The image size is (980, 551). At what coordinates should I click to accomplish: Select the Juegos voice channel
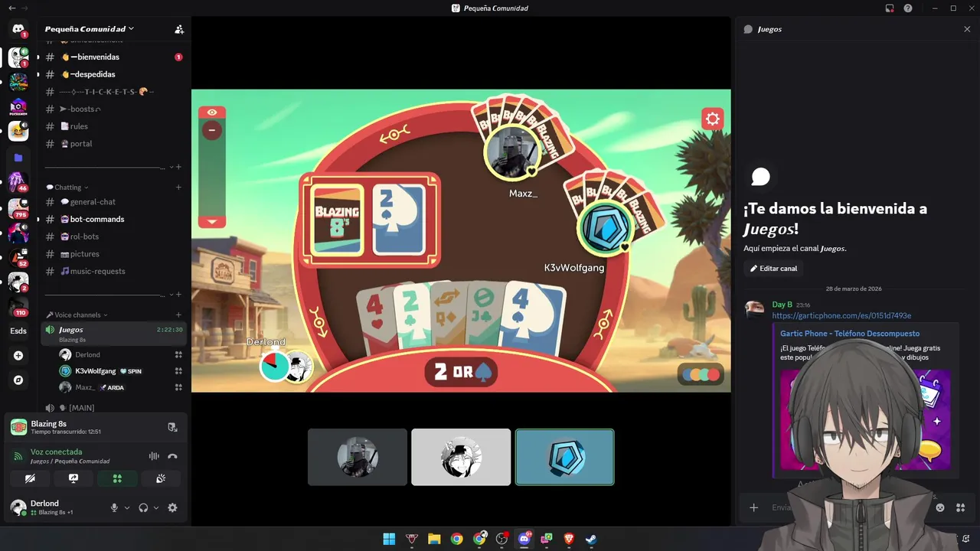(x=113, y=333)
